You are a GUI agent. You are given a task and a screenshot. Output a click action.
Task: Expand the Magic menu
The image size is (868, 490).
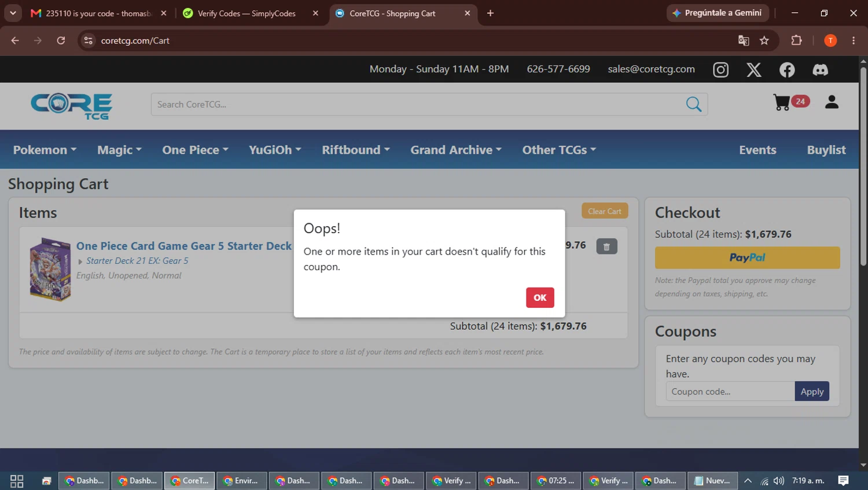point(119,150)
